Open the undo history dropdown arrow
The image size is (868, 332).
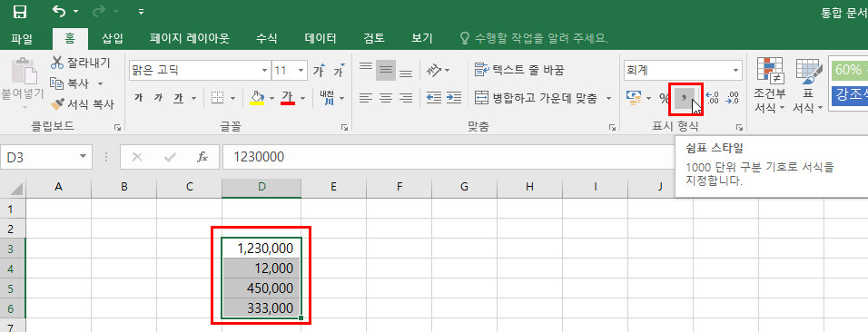coord(76,12)
